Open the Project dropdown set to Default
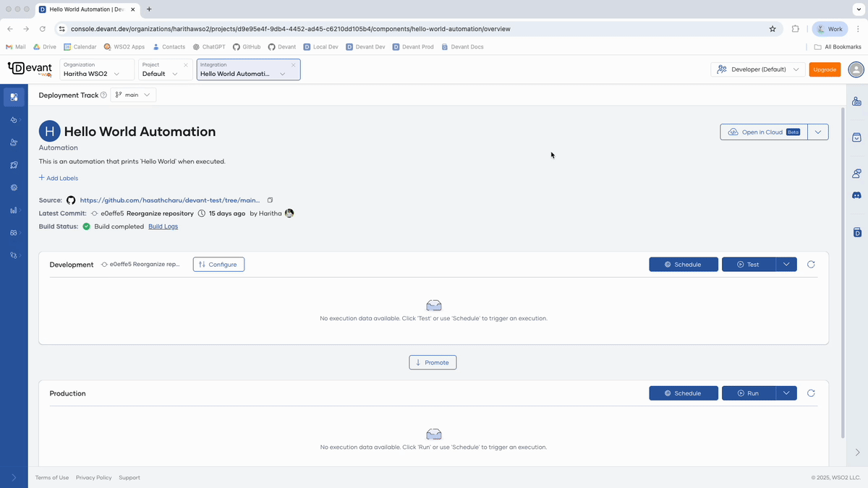The height and width of the screenshot is (488, 868). click(x=165, y=69)
